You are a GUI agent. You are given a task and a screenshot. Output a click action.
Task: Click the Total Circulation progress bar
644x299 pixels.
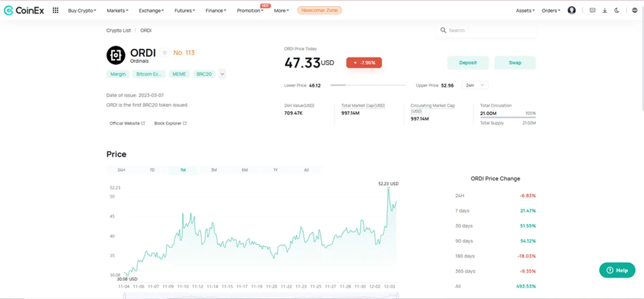[x=508, y=118]
